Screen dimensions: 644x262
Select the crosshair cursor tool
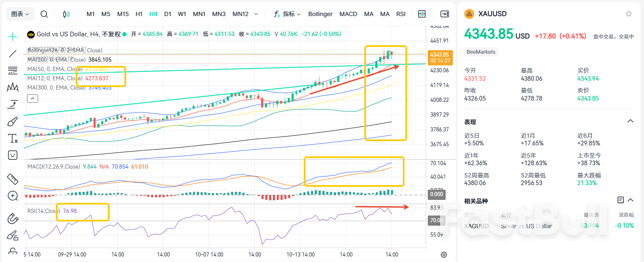(13, 37)
